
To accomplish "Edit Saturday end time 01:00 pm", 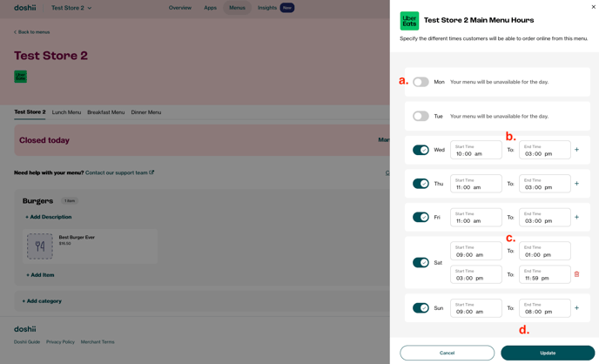I will (x=545, y=251).
